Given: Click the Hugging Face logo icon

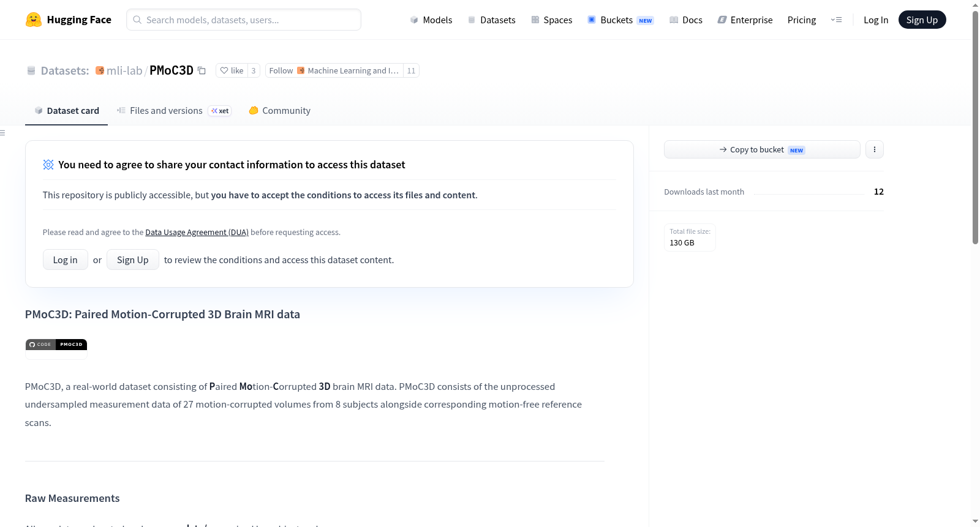Looking at the screenshot, I should 34,20.
